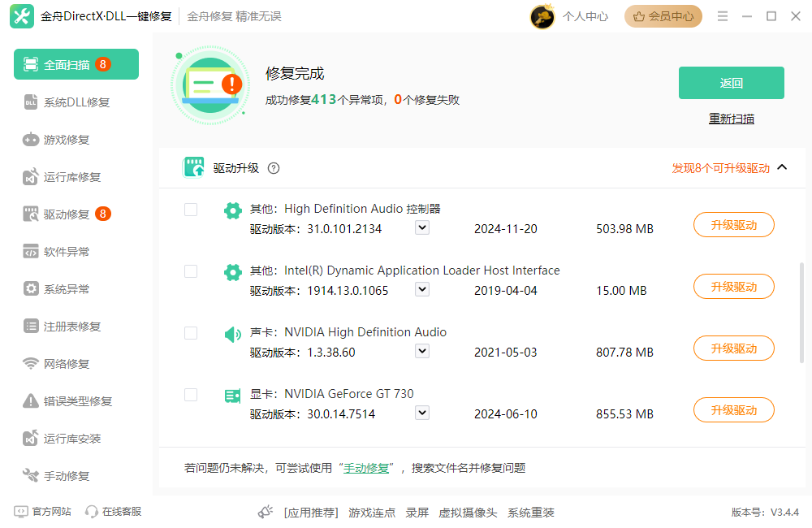
Task: Click the 官方网站 monitor icon
Action: [x=20, y=512]
